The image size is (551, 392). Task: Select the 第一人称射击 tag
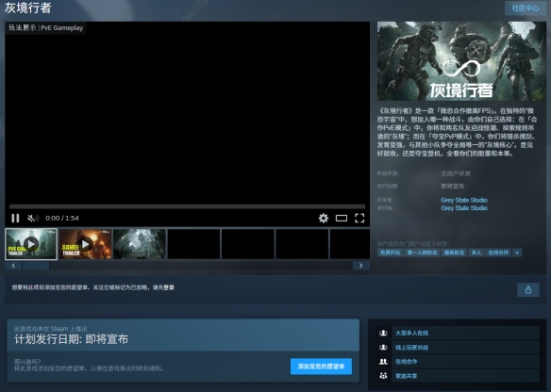click(422, 253)
